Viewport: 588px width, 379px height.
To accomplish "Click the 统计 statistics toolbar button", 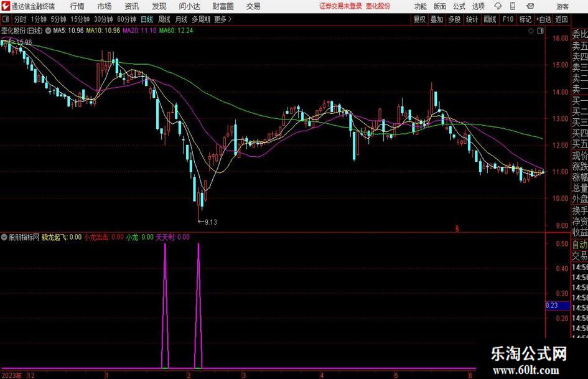I will pyautogui.click(x=472, y=19).
